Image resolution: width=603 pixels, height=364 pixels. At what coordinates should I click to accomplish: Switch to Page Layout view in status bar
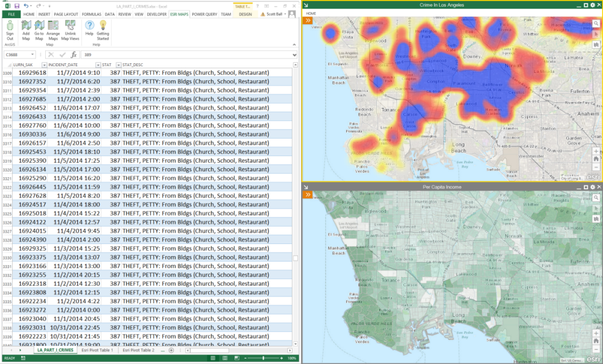225,358
